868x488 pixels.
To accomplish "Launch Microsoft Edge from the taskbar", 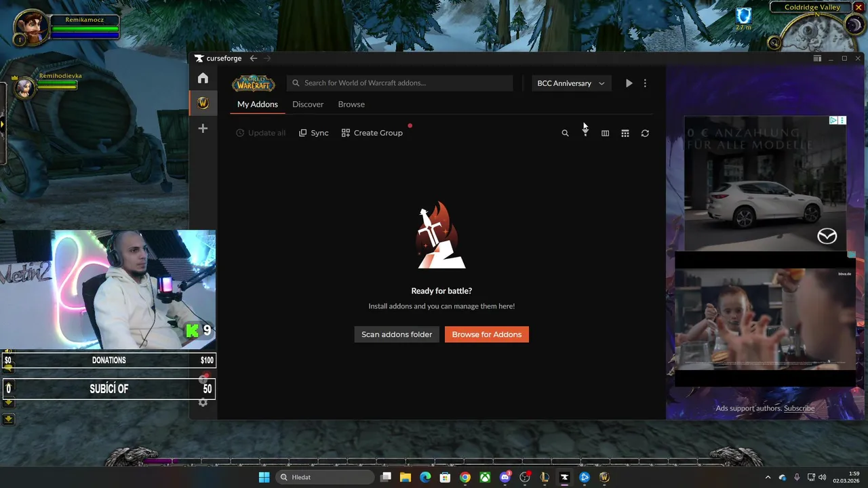I will [x=425, y=477].
